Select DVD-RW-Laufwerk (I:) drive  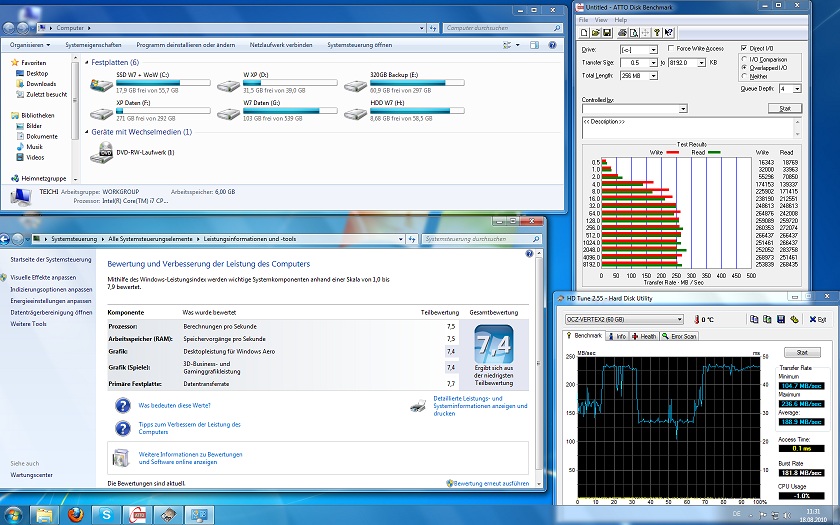point(133,153)
